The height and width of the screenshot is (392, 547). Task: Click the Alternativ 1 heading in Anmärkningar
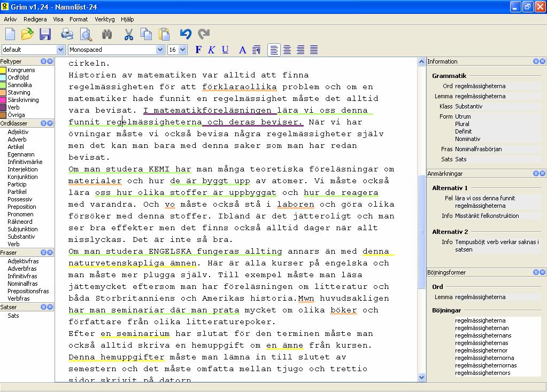coord(450,188)
